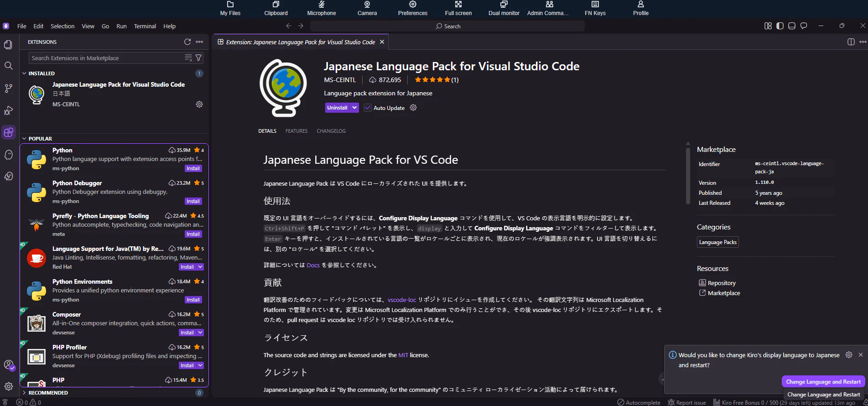The image size is (868, 406).
Task: Open the Kiro ghost panel in the activity bar
Action: tap(8, 155)
